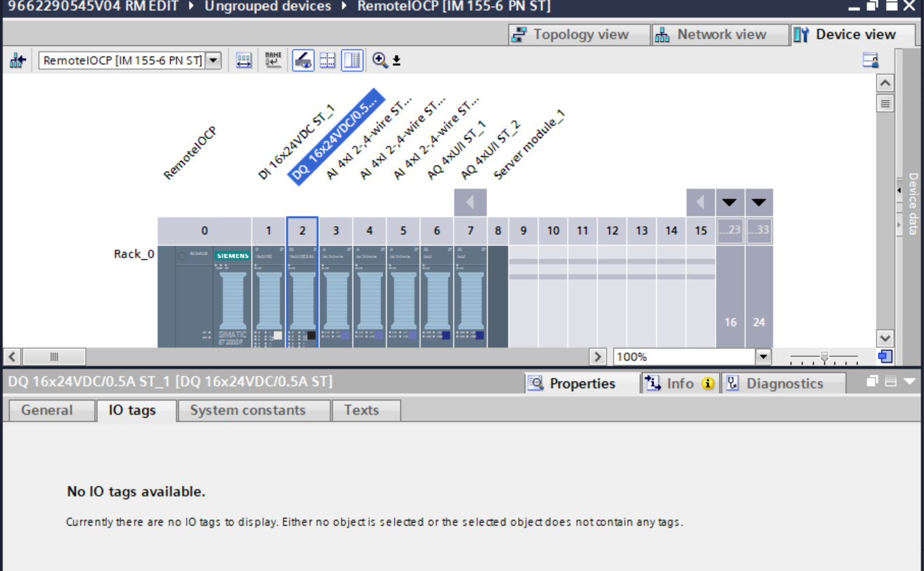The image size is (924, 571).
Task: Toggle the show module labels button
Action: click(303, 60)
